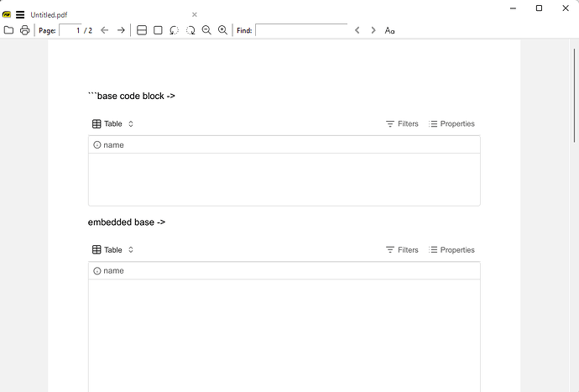The width and height of the screenshot is (579, 392).
Task: Click Filters in the embedded base
Action: 402,250
